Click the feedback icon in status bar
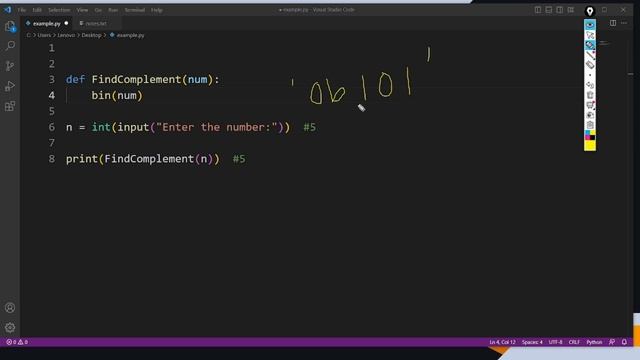The image size is (640, 360). pyautogui.click(x=612, y=342)
